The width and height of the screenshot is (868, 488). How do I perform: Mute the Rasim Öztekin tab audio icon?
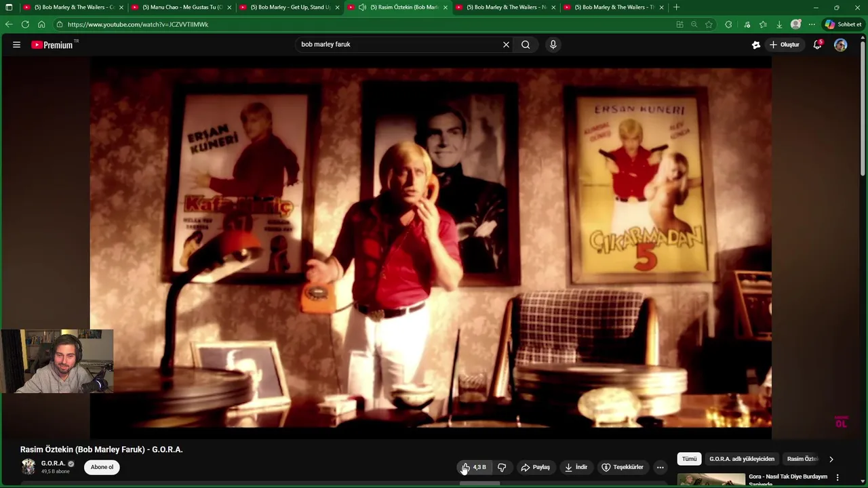coord(363,7)
